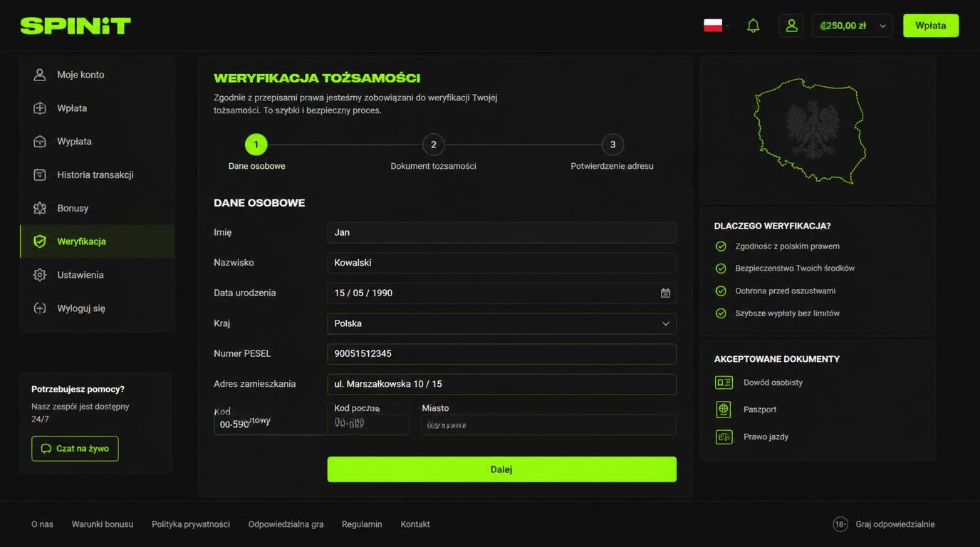Click the Adres zamieszkania input field
980x547 pixels.
click(501, 384)
